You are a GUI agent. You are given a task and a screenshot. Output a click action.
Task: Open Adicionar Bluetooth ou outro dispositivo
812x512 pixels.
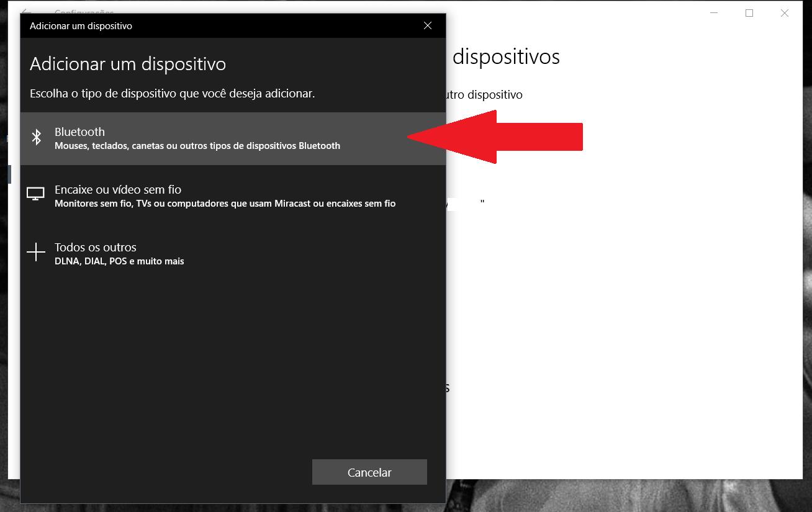(x=484, y=94)
